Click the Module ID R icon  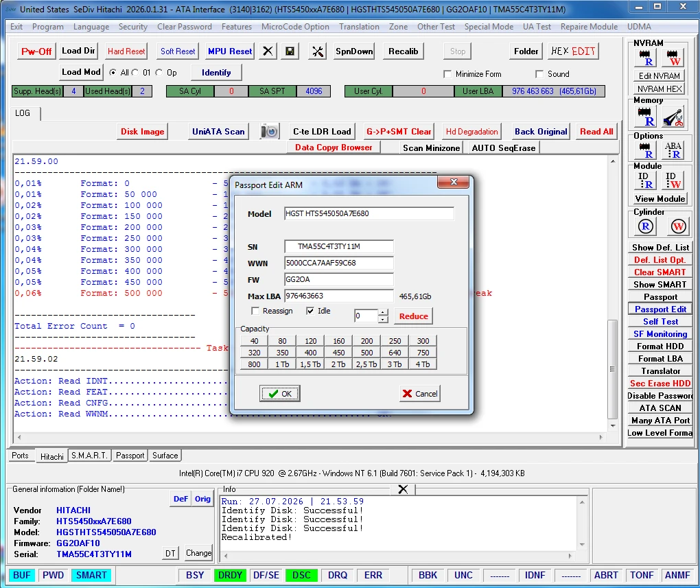645,180
